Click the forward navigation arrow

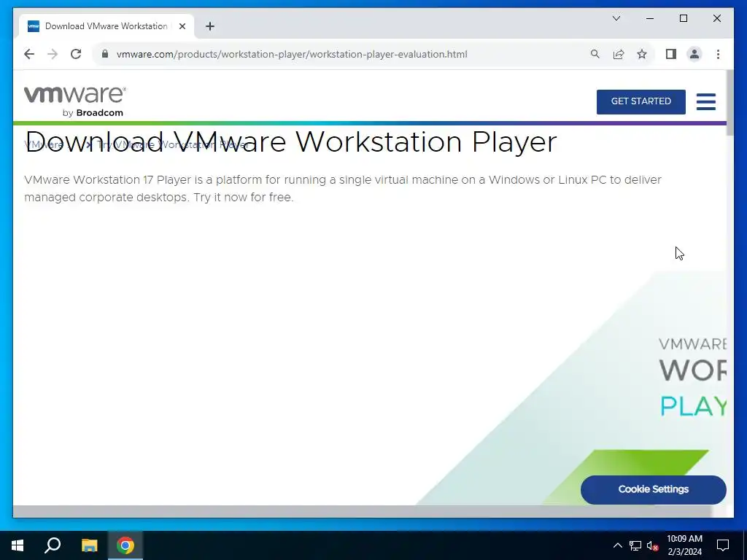point(53,54)
